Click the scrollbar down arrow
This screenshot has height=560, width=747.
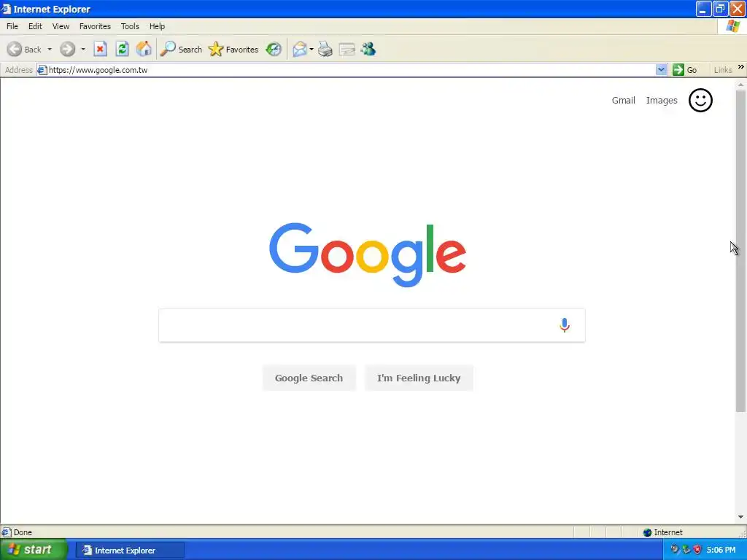pyautogui.click(x=740, y=517)
